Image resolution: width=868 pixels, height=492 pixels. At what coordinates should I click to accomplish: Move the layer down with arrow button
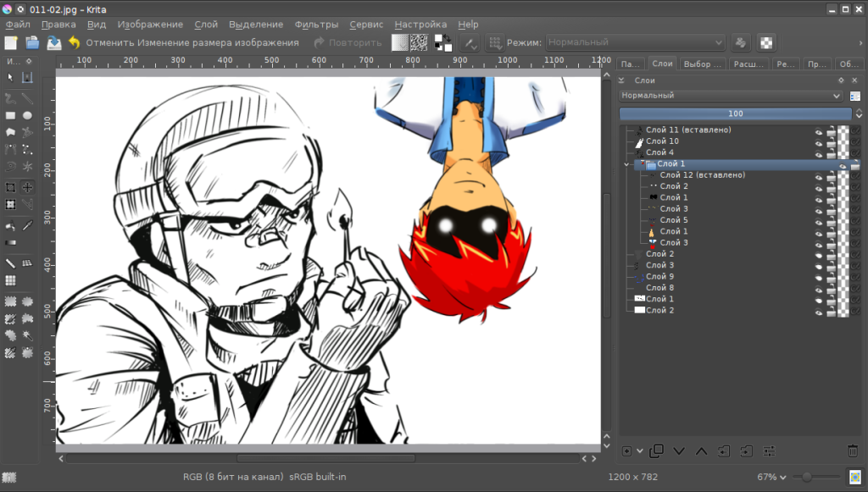(x=679, y=451)
